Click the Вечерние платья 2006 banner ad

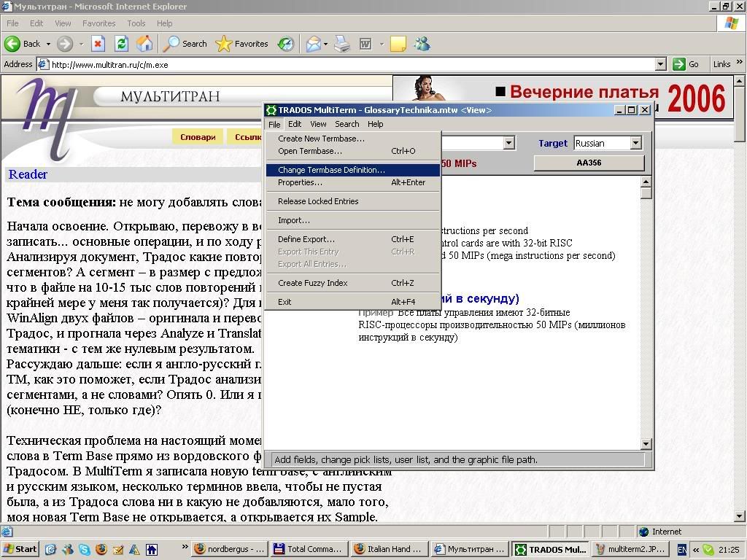(564, 96)
